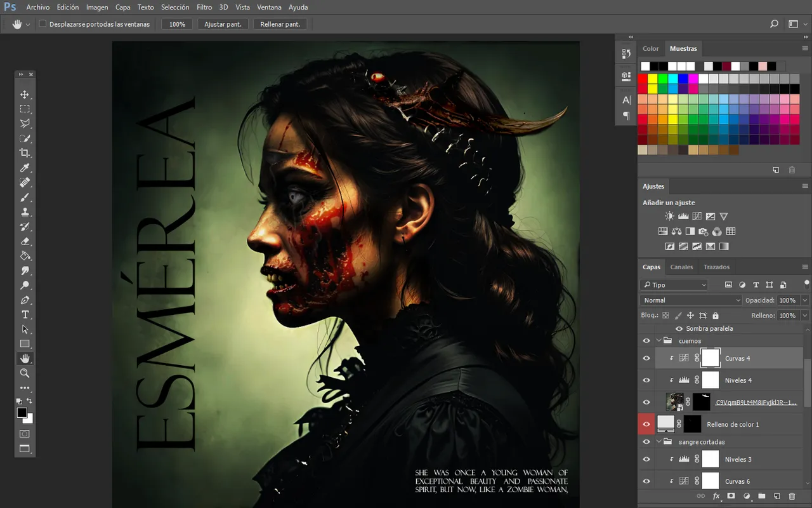
Task: Toggle the layer filter on/off switch
Action: click(807, 283)
